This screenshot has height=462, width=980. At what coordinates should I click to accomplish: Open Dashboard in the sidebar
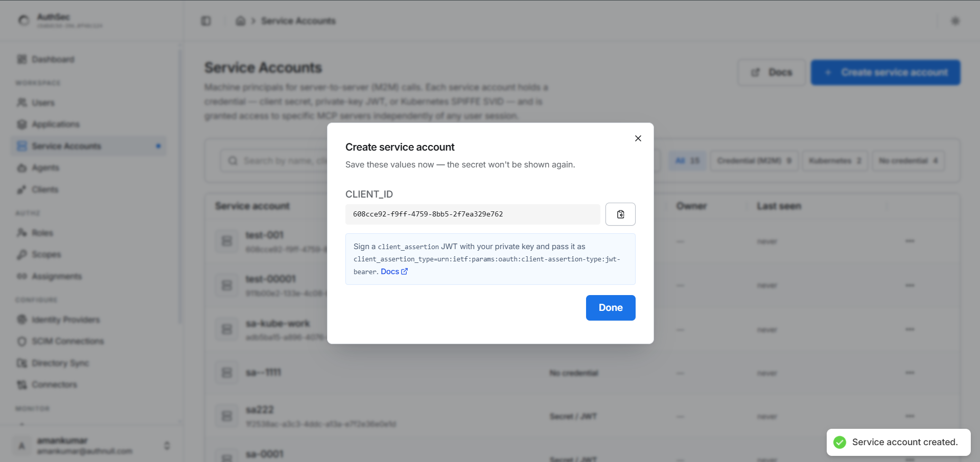point(89,59)
